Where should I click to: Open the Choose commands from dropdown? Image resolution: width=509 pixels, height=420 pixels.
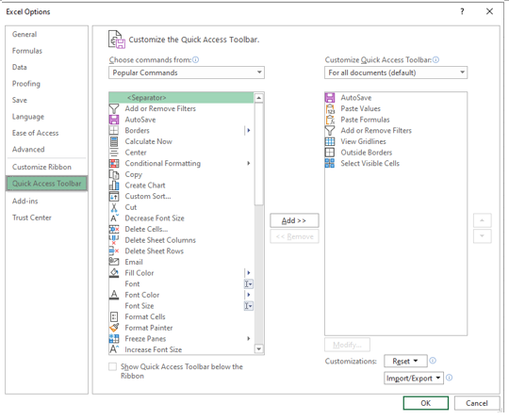187,73
